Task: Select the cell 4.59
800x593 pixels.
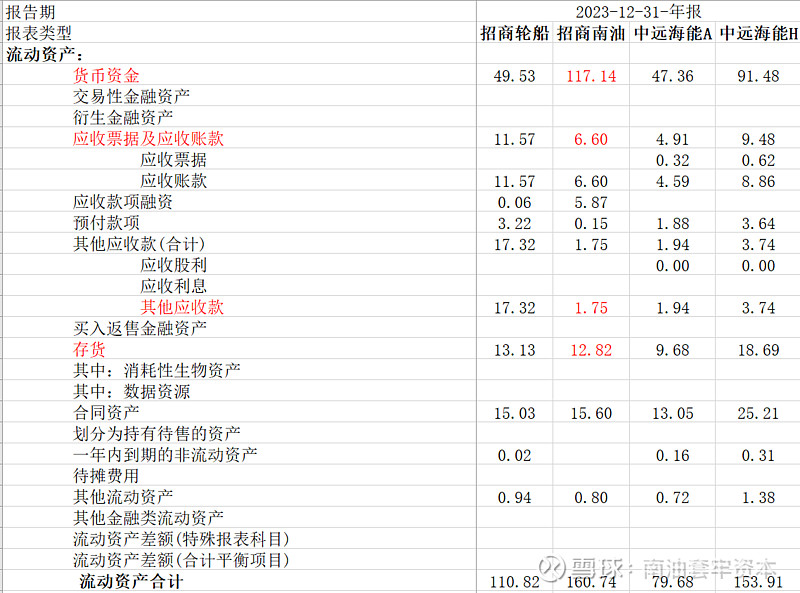Action: 672,181
